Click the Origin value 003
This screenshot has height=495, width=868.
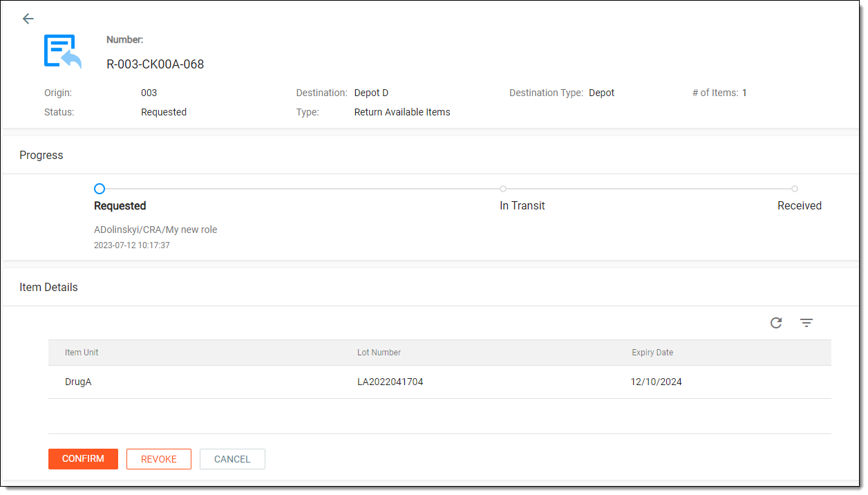tap(149, 93)
